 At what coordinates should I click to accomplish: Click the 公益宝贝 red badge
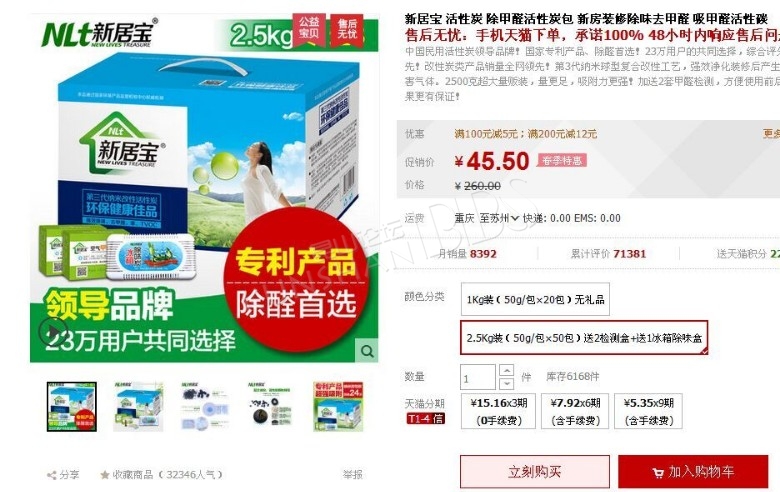309,29
